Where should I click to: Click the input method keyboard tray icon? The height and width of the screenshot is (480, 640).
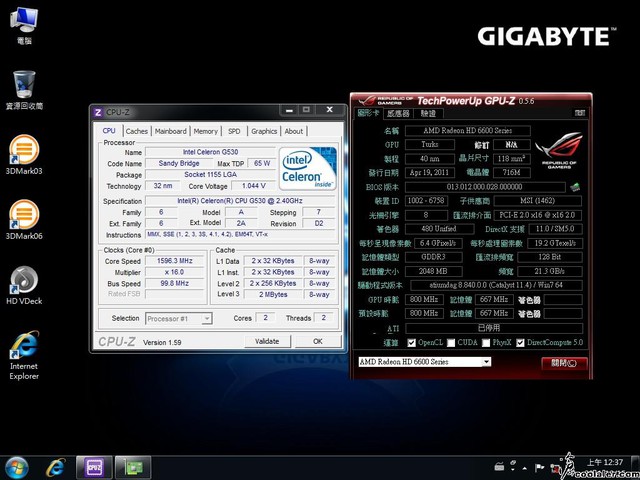(x=499, y=466)
